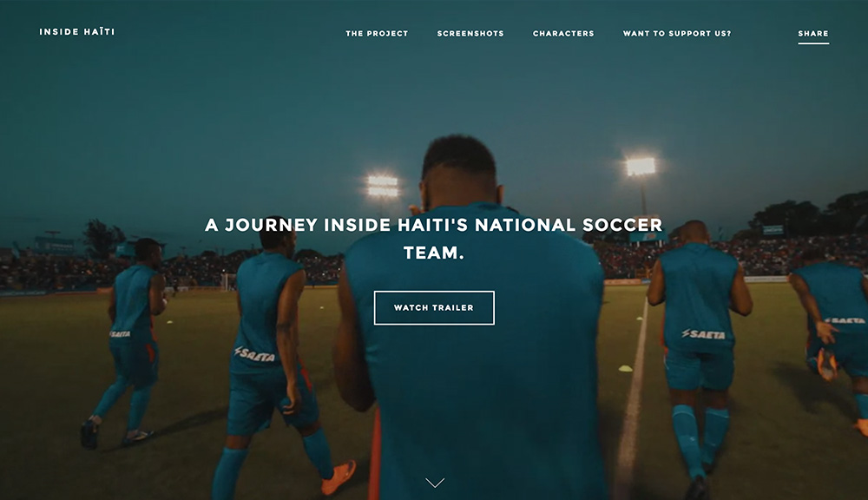Open the Share option
The image size is (868, 500).
(x=813, y=33)
